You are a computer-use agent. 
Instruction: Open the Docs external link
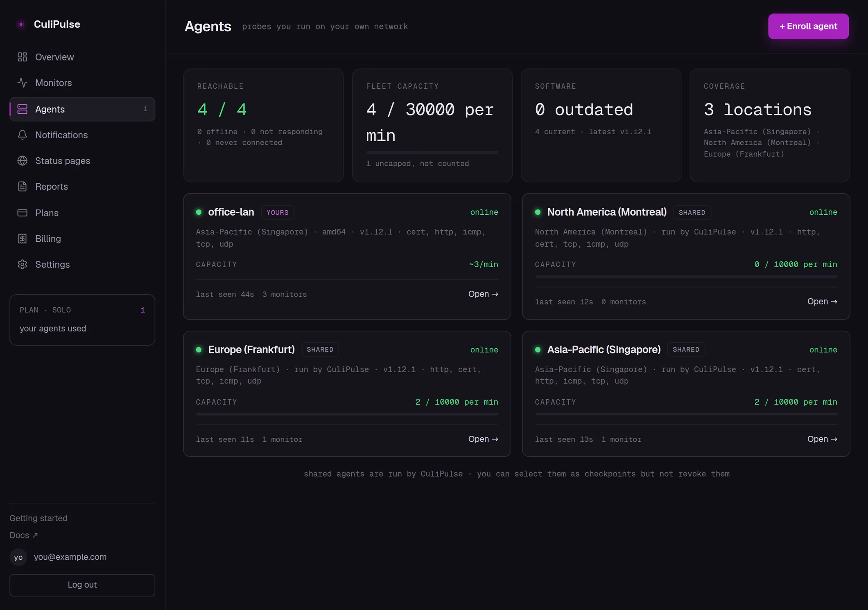coord(24,535)
